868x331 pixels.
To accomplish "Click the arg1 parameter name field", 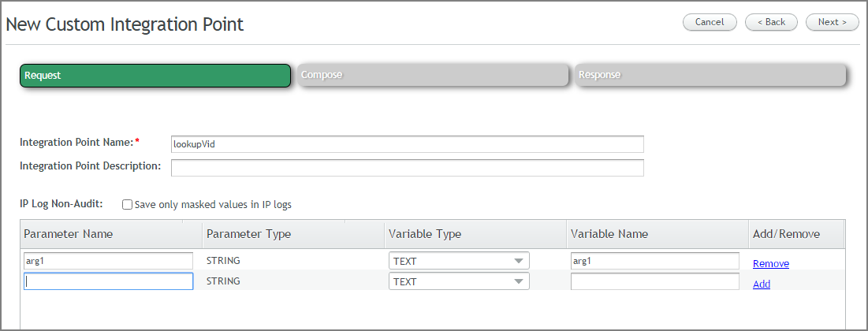I will coord(109,261).
